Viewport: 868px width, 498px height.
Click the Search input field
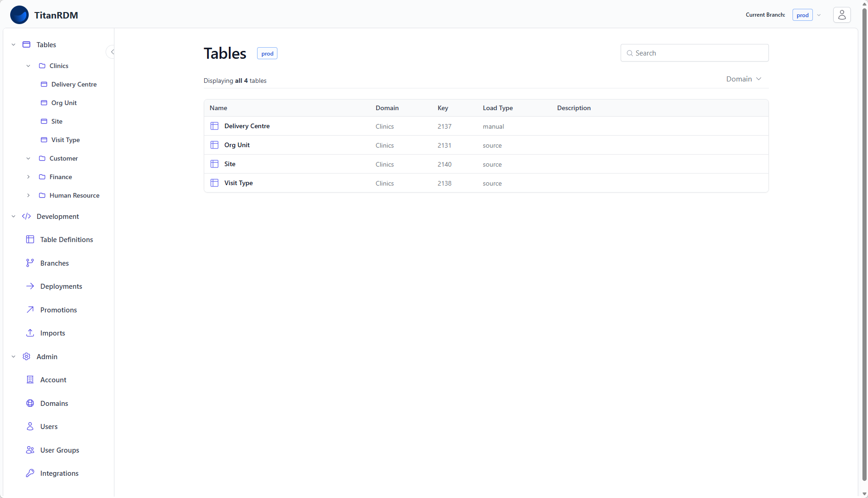point(694,53)
